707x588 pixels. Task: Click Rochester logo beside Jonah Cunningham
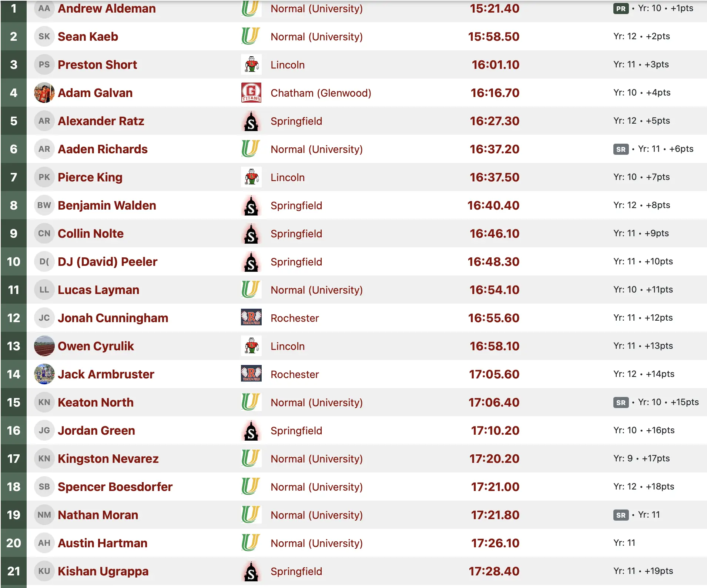(x=251, y=318)
